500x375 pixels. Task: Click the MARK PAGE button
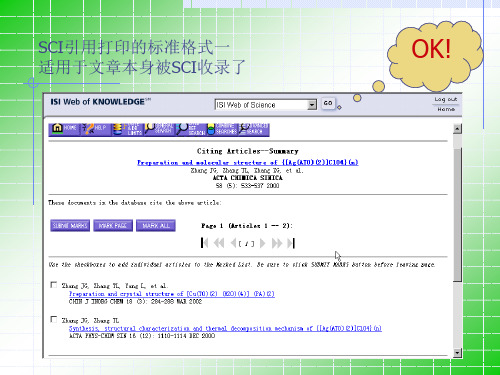pyautogui.click(x=113, y=226)
